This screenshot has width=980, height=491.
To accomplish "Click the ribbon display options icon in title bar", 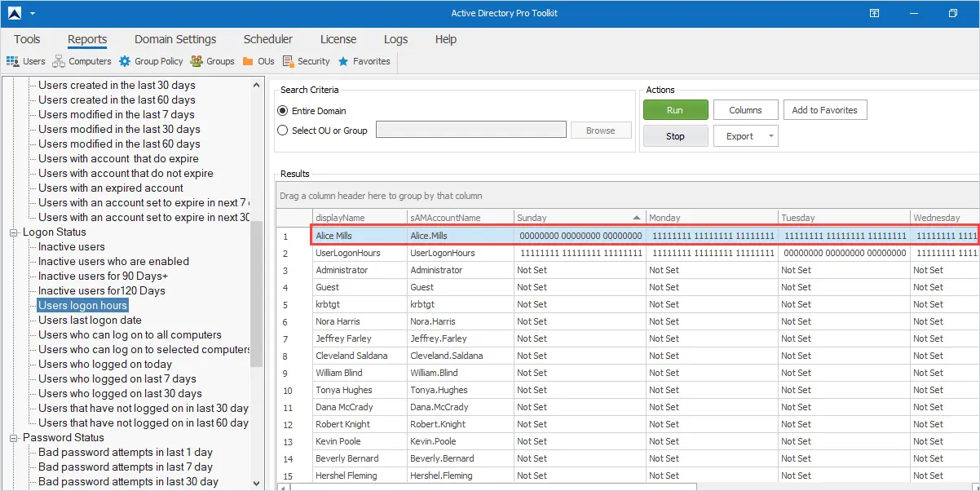I will click(874, 13).
